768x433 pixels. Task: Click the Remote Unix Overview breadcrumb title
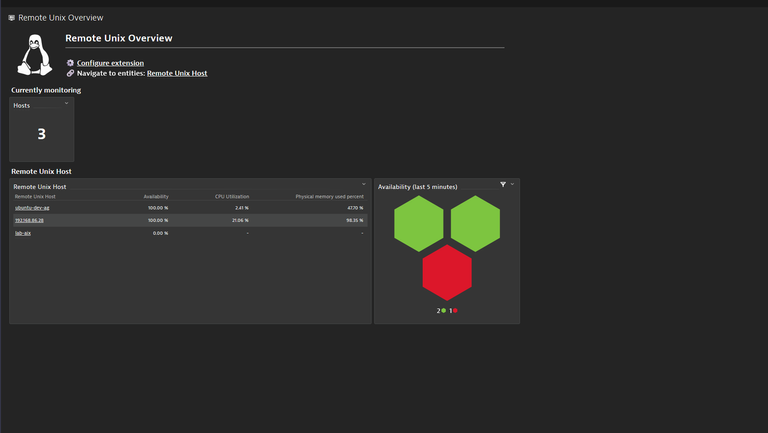61,18
